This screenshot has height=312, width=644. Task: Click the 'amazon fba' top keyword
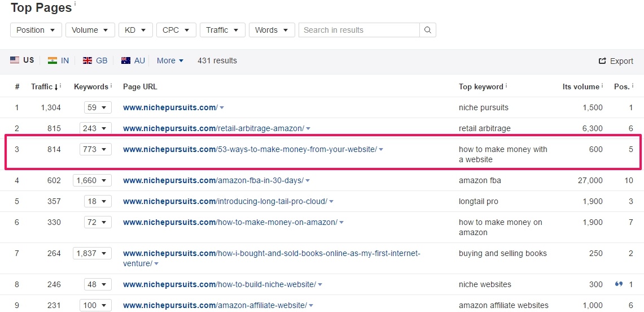pos(480,180)
